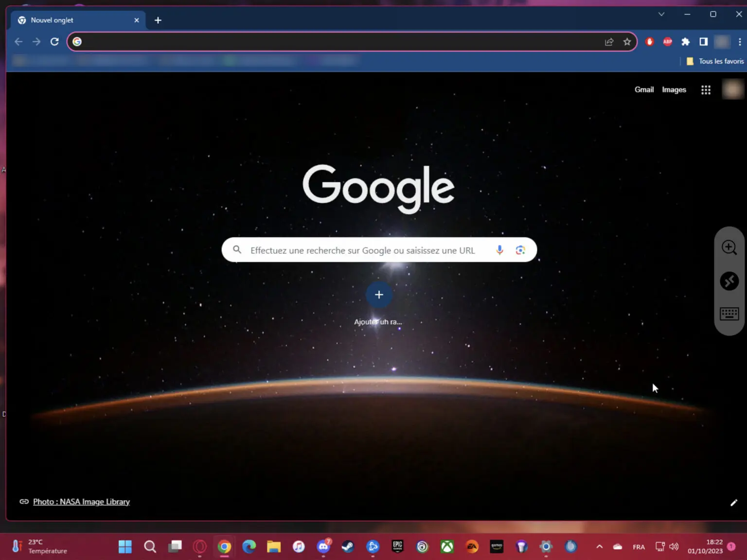
Task: Open the NASA Image Library photo link
Action: coord(81,501)
